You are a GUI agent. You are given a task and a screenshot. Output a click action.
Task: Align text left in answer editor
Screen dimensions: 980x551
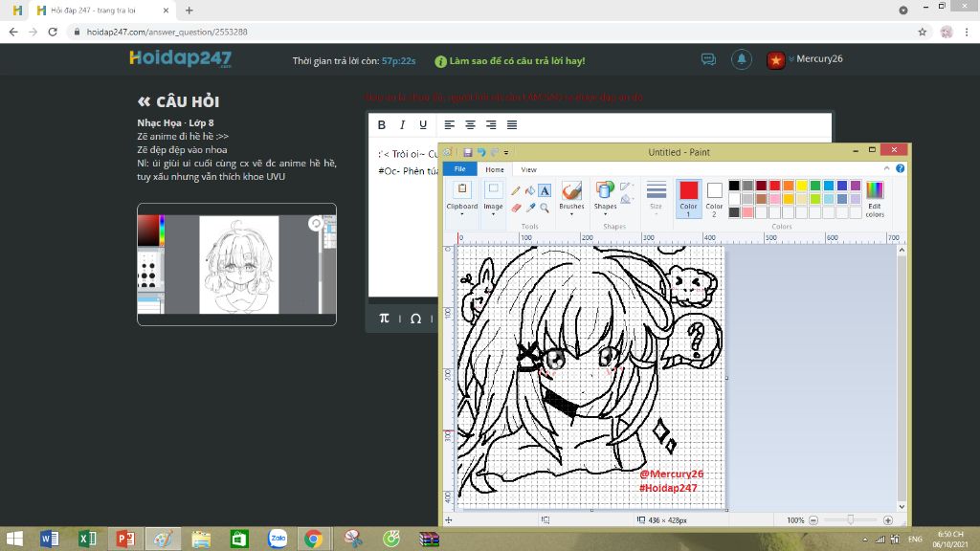pos(450,125)
